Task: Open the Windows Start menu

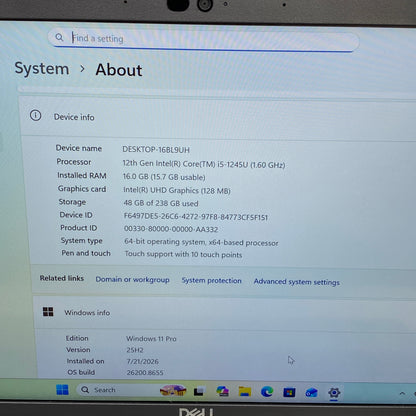Action: 62,389
